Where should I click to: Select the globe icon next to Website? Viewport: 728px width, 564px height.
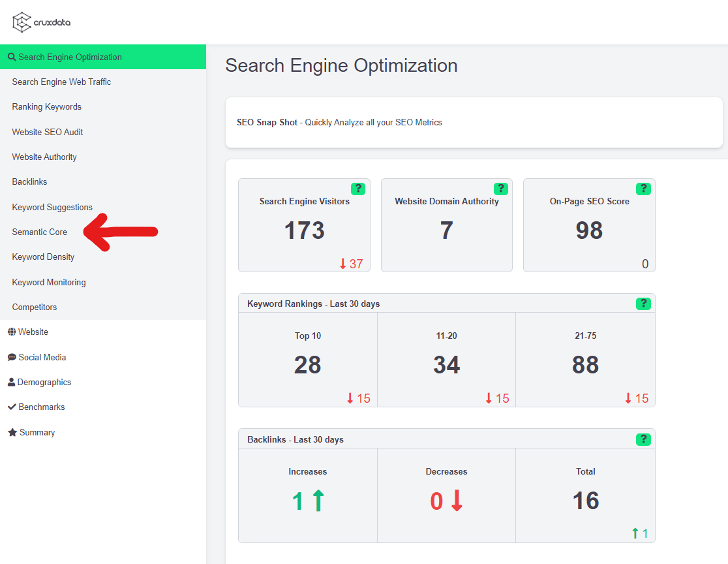(12, 332)
